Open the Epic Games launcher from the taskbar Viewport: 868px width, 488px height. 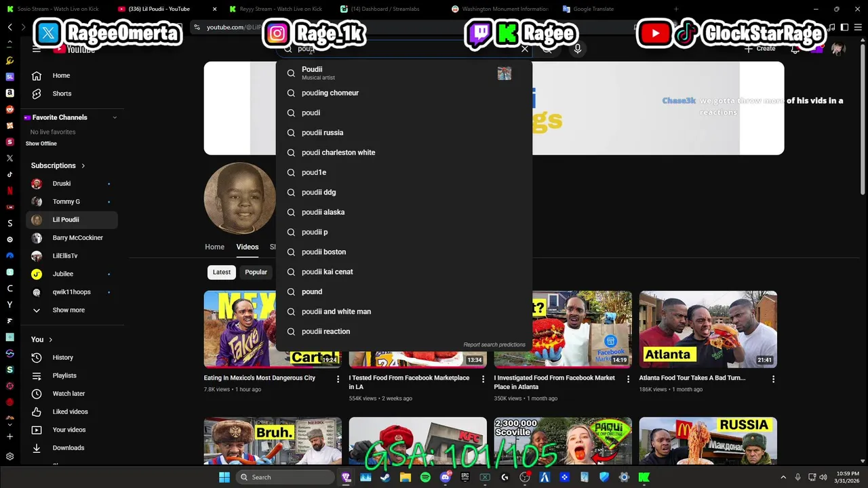click(x=465, y=477)
